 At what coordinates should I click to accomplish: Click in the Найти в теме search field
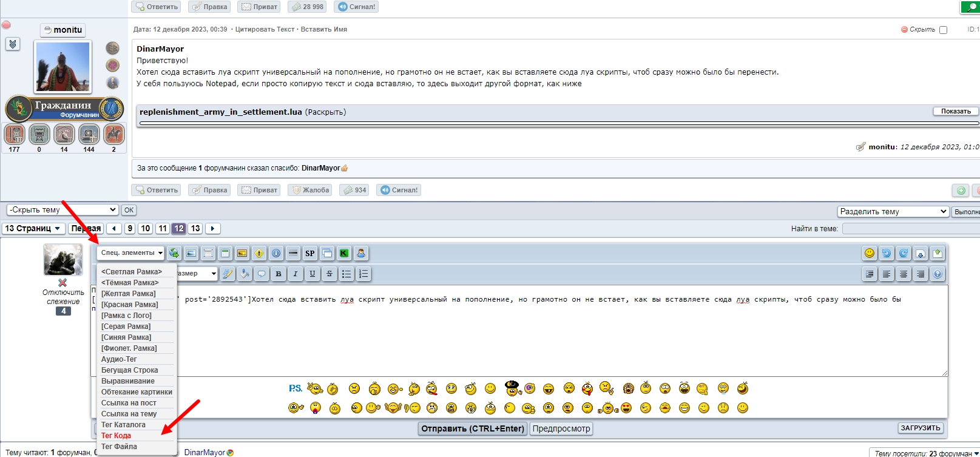[x=911, y=229]
